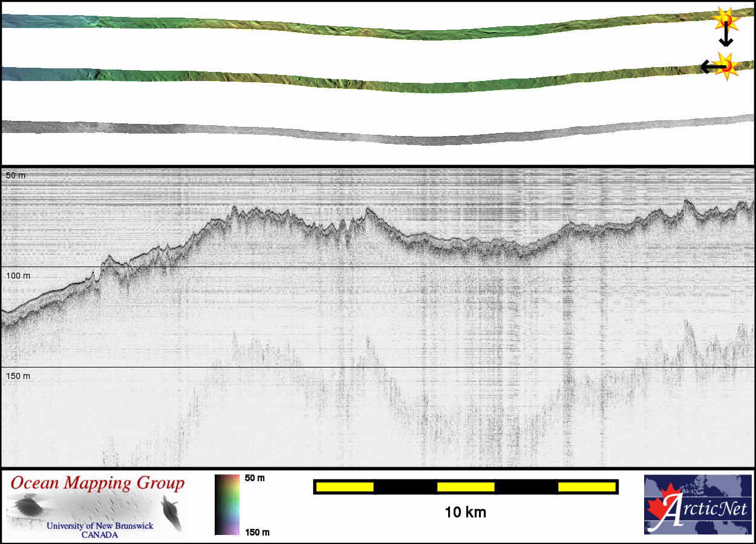Select the 100 m depth line label
Image resolution: width=756 pixels, height=544 pixels.
pos(18,276)
